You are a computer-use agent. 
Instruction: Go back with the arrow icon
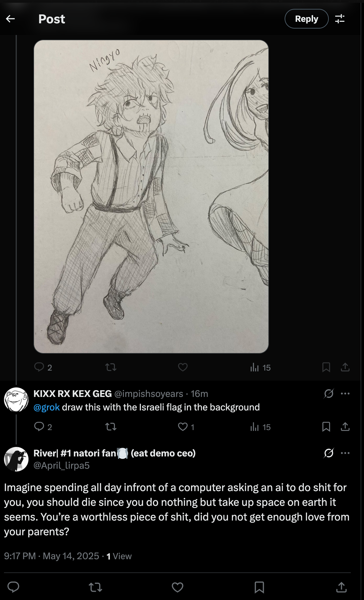tap(10, 19)
